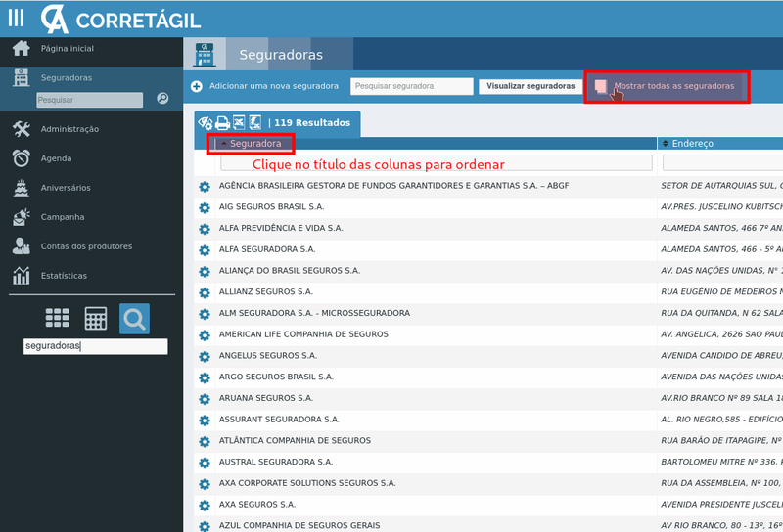The height and width of the screenshot is (532, 783).
Task: Select row ARUANA SEGUROS S.A.
Action: [x=487, y=399]
